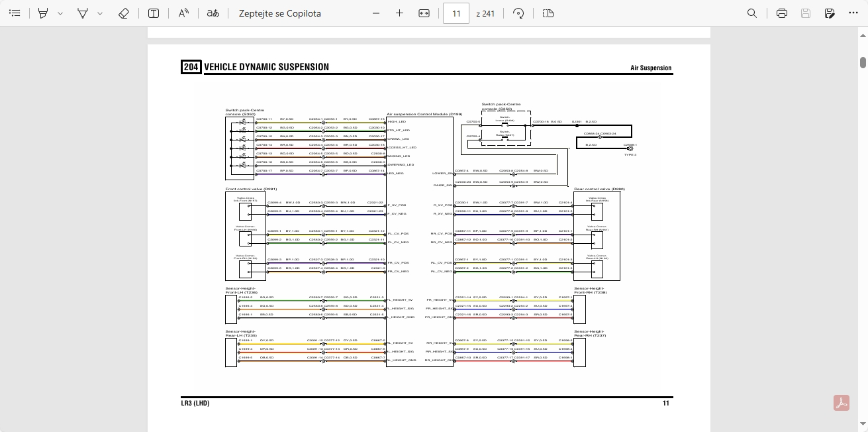Screen dimensions: 868x432
Task: Select the Draw pen tool
Action: tap(83, 13)
